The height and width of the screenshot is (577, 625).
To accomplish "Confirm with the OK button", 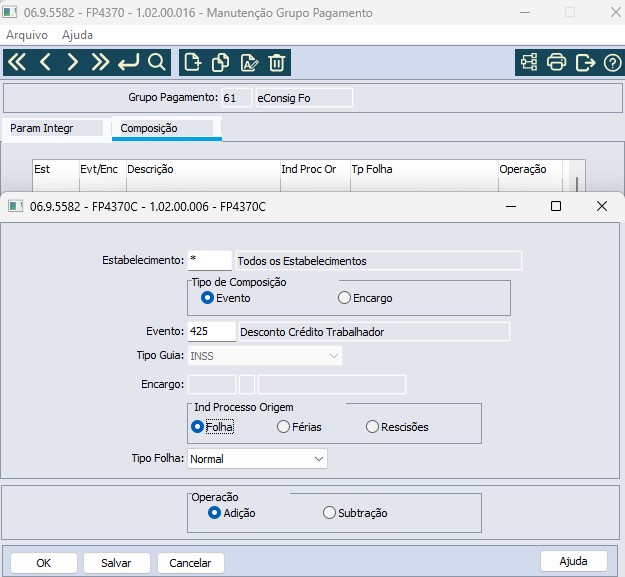I will (x=44, y=563).
